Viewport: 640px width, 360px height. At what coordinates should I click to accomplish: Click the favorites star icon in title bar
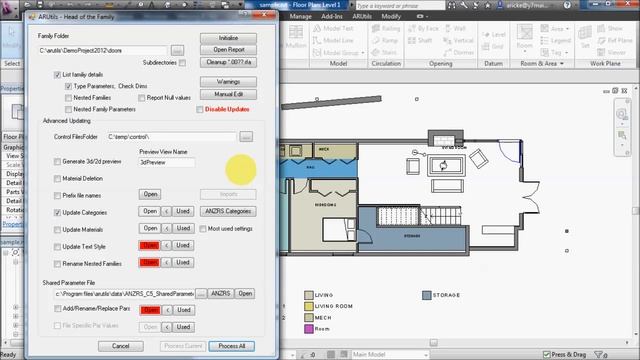point(487,5)
